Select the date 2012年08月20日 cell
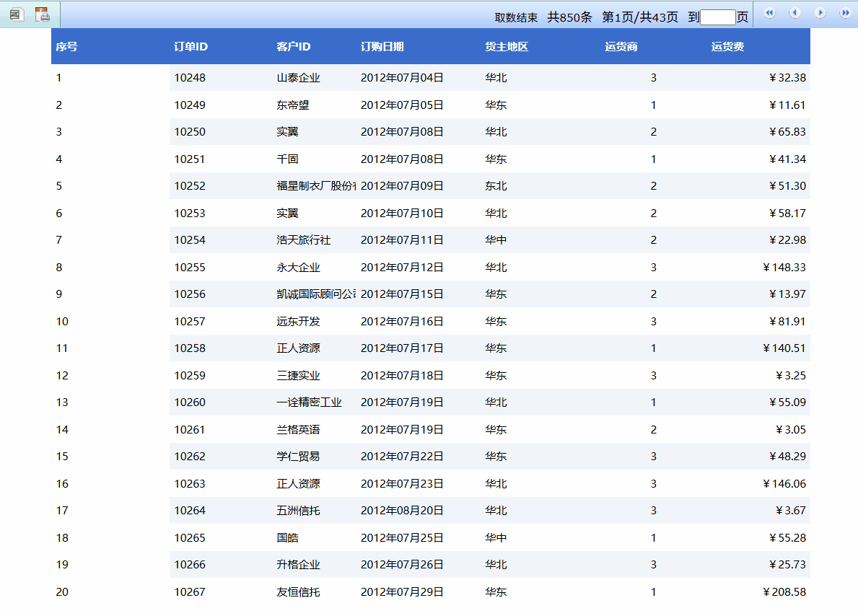Screen dimensions: 858x616 coord(402,511)
